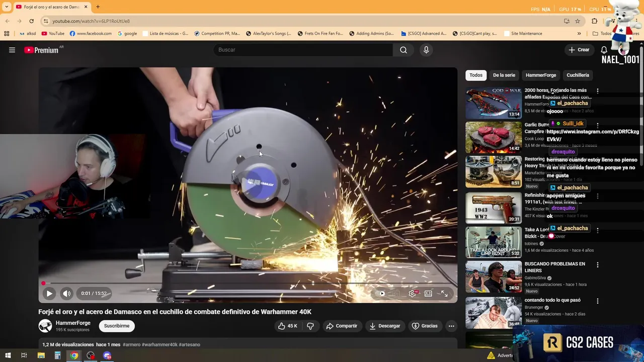Open BUSCANDO PROBLEMAS EN LINIERS video title

[555, 267]
